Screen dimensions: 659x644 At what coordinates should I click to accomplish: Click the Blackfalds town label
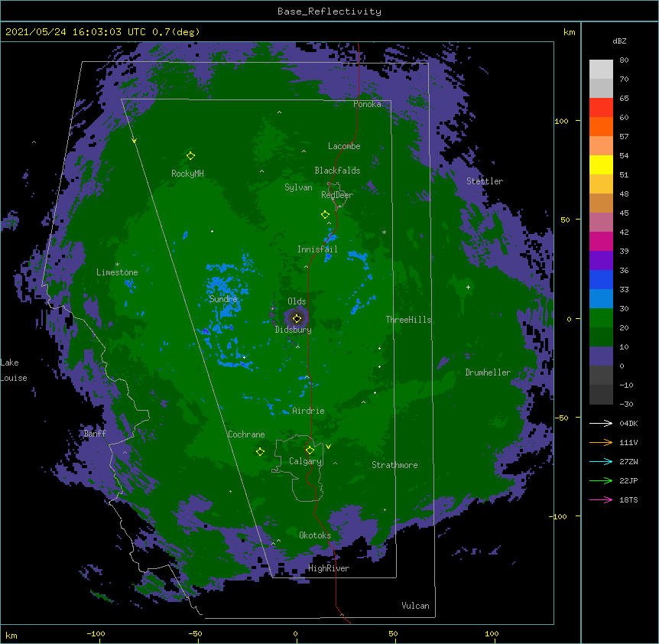coord(337,171)
